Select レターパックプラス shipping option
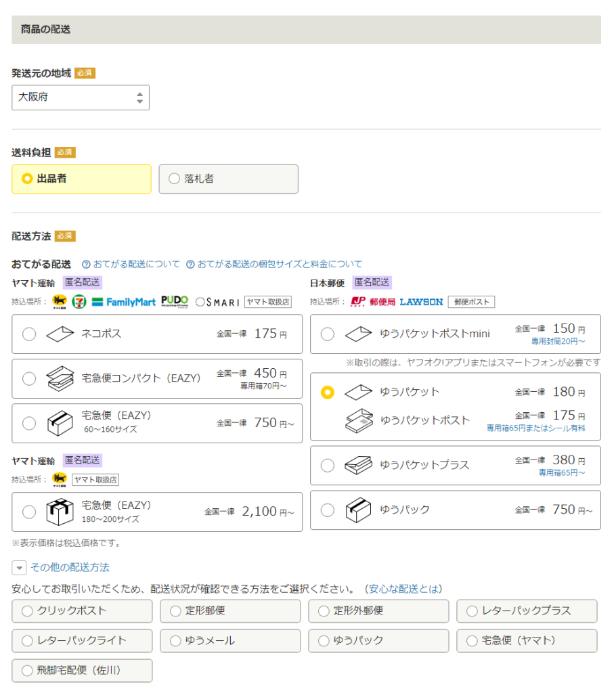The image size is (616, 693). point(527,611)
